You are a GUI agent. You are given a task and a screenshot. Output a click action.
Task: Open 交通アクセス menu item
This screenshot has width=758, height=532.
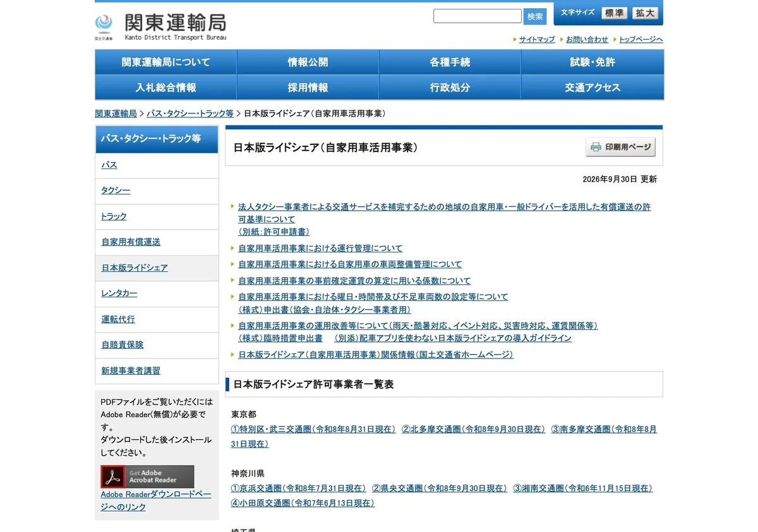tap(593, 87)
